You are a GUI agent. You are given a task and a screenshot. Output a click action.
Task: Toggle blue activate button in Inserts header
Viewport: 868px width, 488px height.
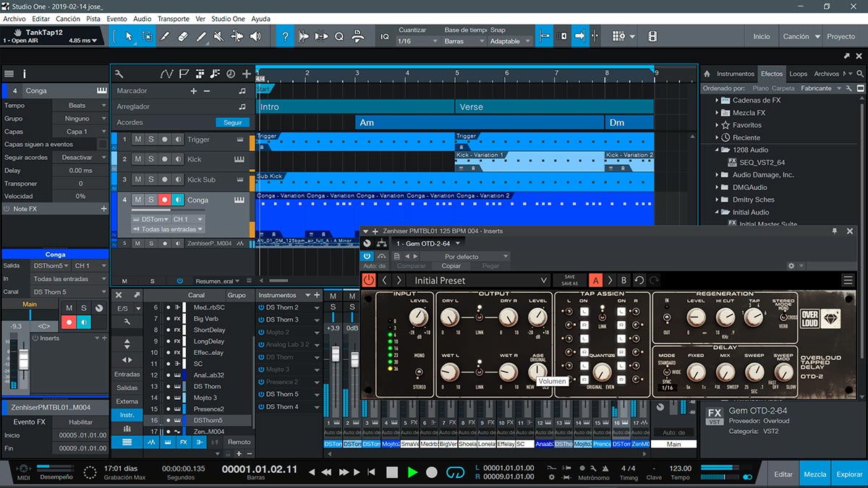(x=367, y=256)
